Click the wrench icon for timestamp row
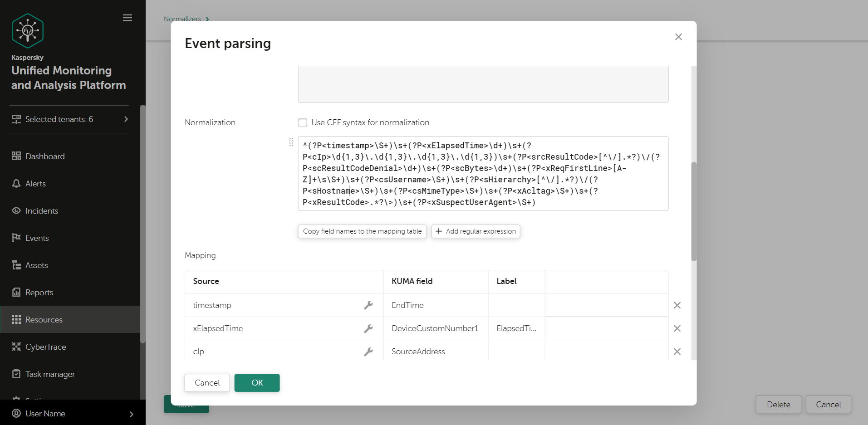Viewport: 868px width, 425px height. pyautogui.click(x=368, y=305)
